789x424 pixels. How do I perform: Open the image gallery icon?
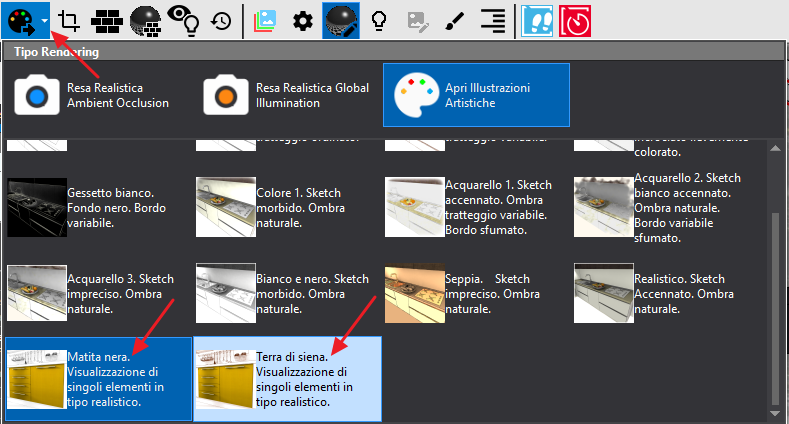(x=265, y=20)
